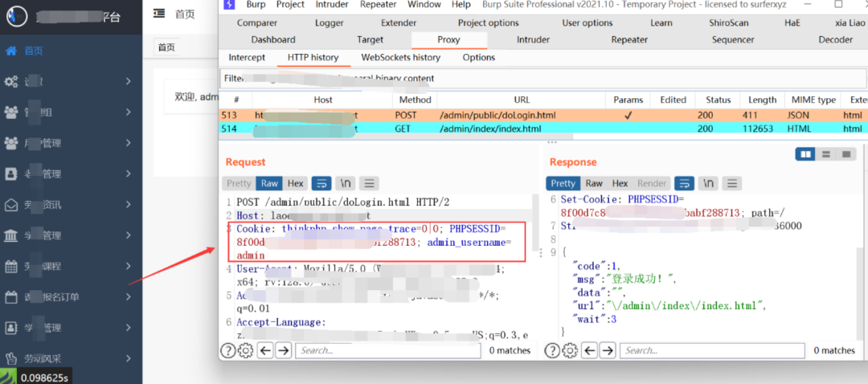Viewport: 868px width, 384px height.
Task: Switch Response view to Pretty
Action: 563,183
